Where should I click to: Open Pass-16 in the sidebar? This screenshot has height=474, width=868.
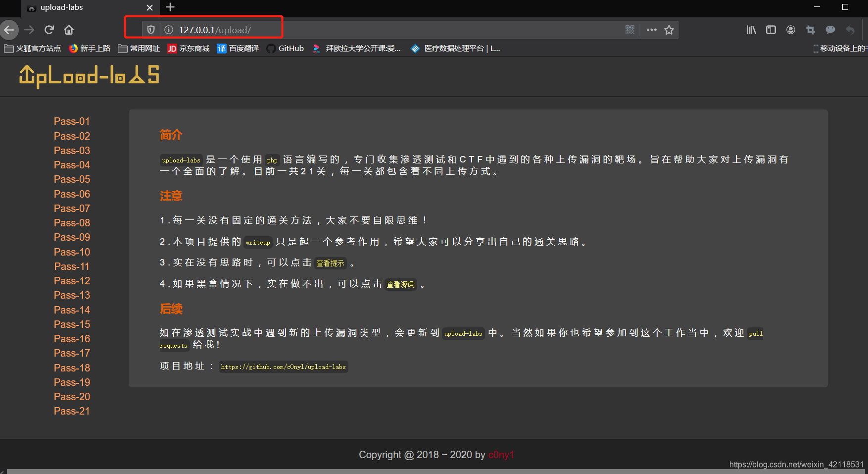coord(72,339)
